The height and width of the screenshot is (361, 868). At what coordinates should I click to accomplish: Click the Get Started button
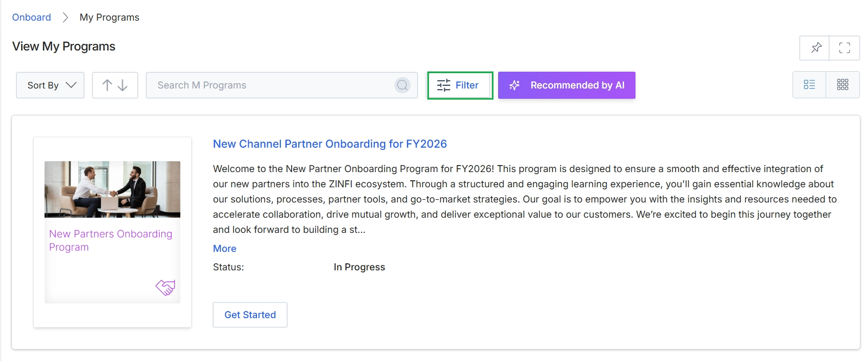point(250,315)
